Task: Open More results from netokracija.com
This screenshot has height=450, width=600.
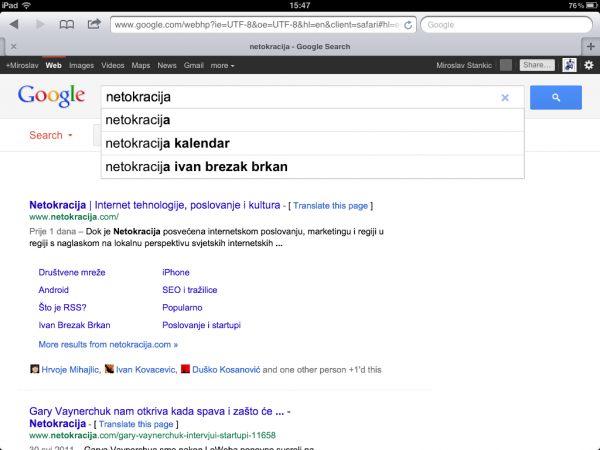Action: click(108, 344)
